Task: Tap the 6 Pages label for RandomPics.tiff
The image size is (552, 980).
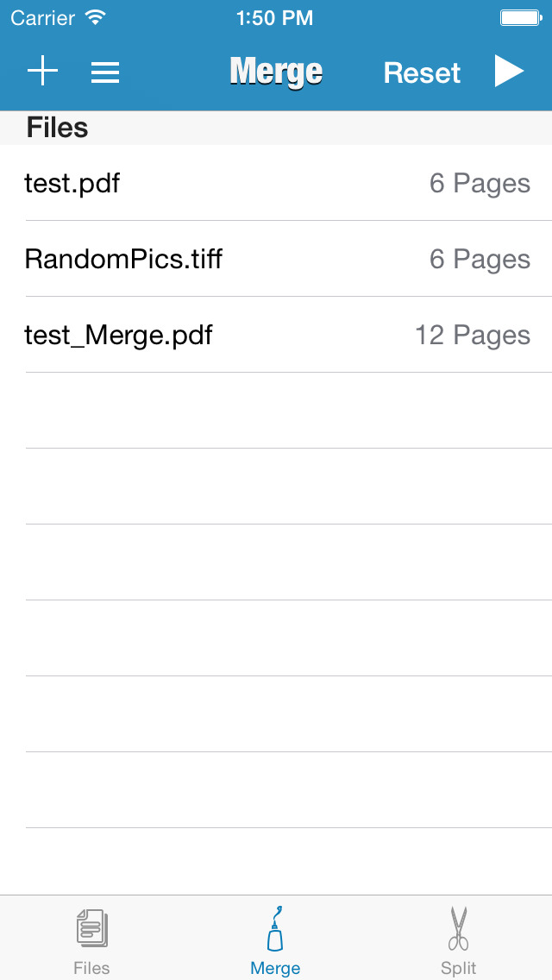Action: point(480,259)
